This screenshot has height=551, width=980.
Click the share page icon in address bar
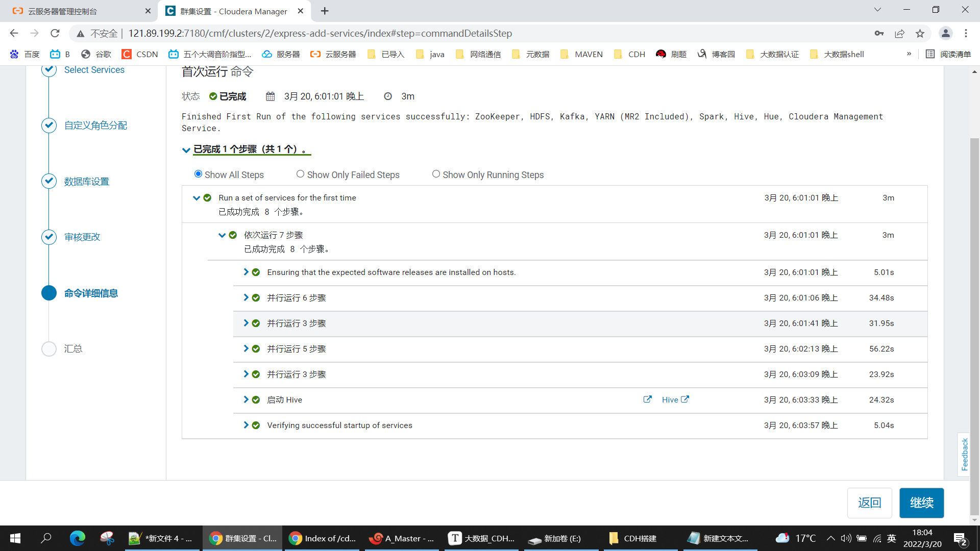point(899,34)
